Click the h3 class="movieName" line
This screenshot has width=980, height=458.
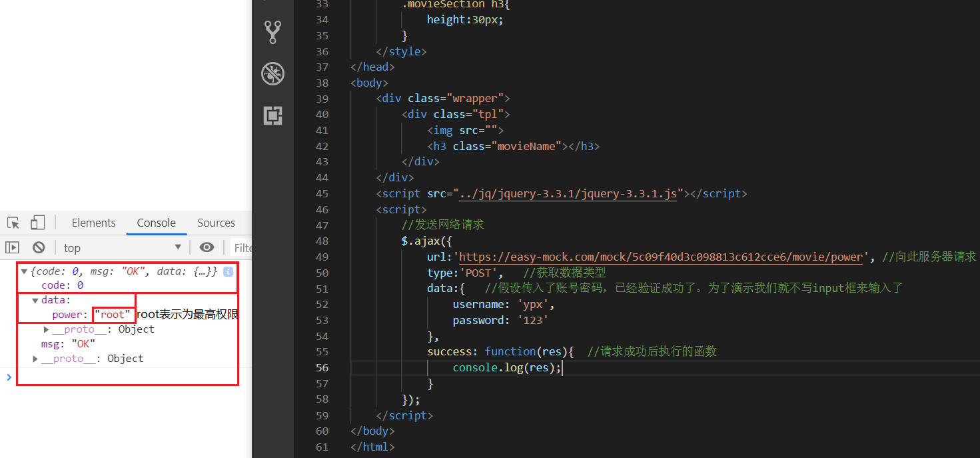coord(513,146)
